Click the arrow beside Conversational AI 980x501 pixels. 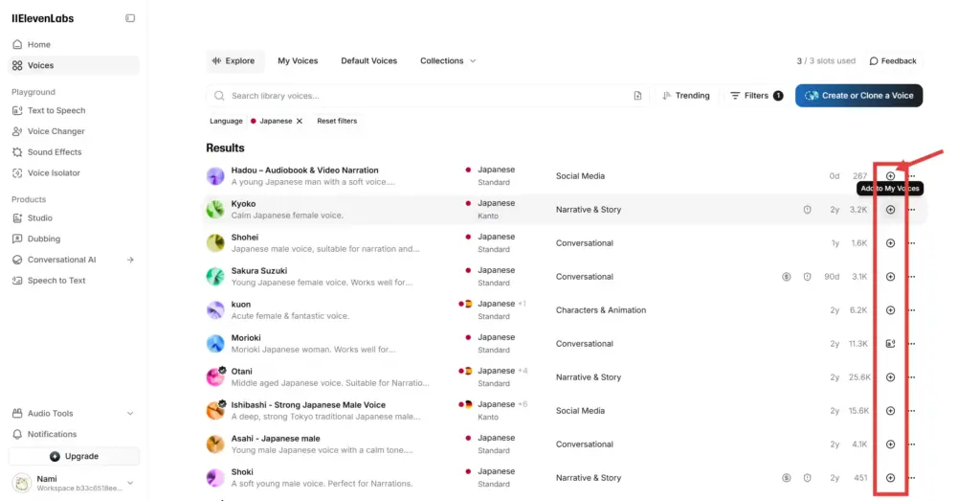click(x=130, y=260)
